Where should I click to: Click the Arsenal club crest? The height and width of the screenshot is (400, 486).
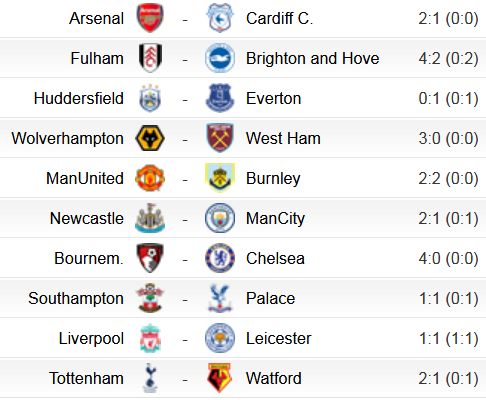point(150,18)
